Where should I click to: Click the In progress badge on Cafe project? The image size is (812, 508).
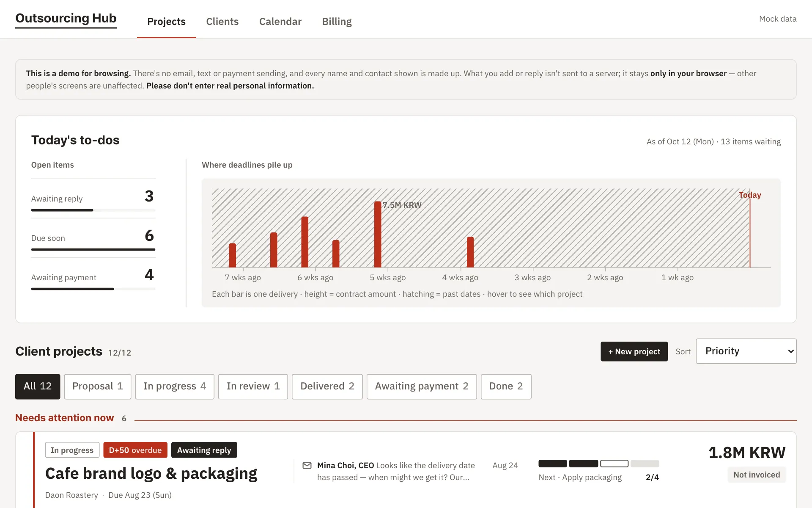[72, 450]
